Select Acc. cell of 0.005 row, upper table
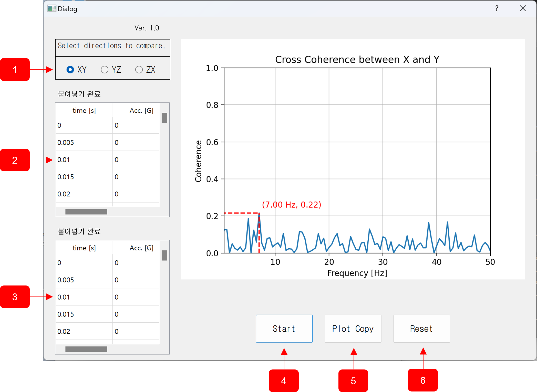This screenshot has width=537, height=392. tap(136, 142)
